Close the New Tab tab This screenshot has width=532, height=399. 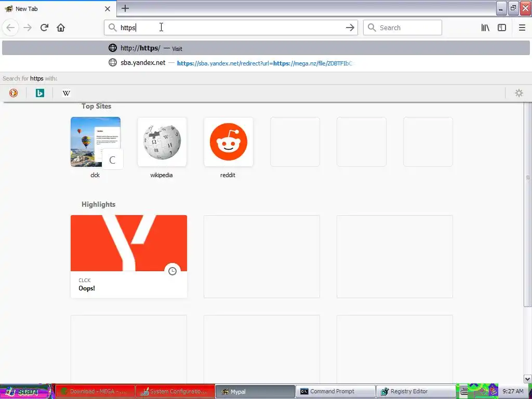click(108, 9)
